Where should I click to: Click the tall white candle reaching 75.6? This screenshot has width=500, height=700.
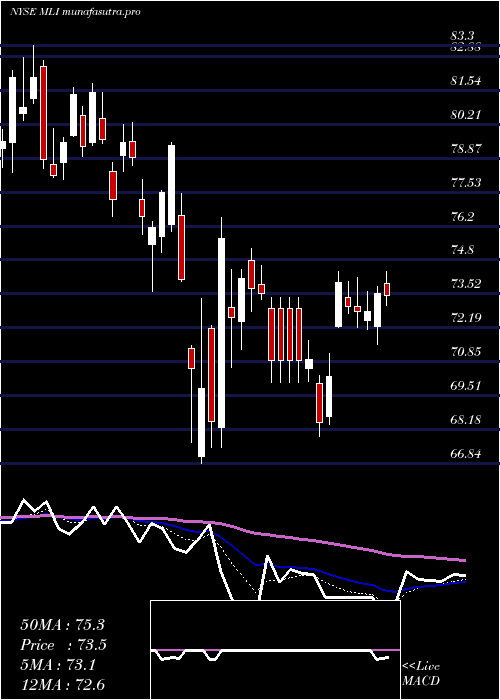[x=221, y=333]
